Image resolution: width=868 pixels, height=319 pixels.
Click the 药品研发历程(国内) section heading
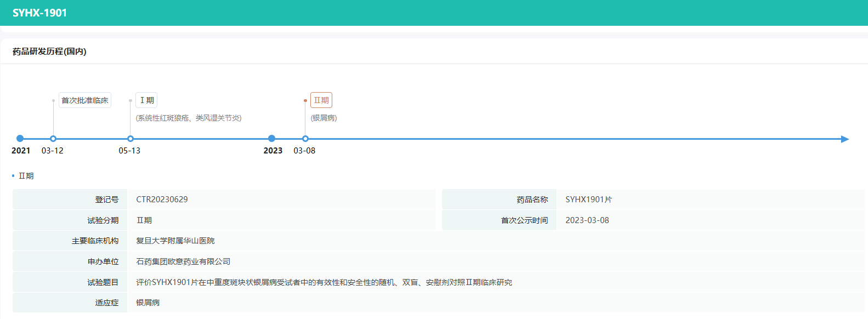pyautogui.click(x=49, y=52)
